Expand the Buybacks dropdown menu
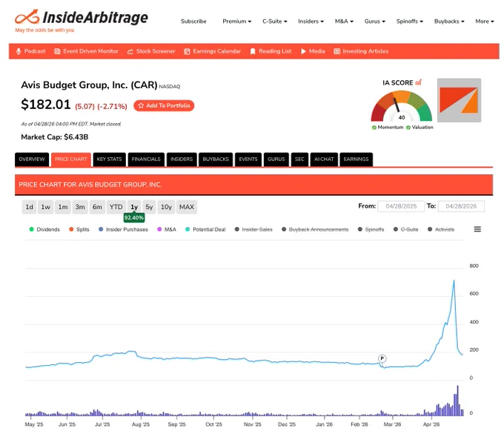Image resolution: width=504 pixels, height=434 pixels. click(449, 22)
